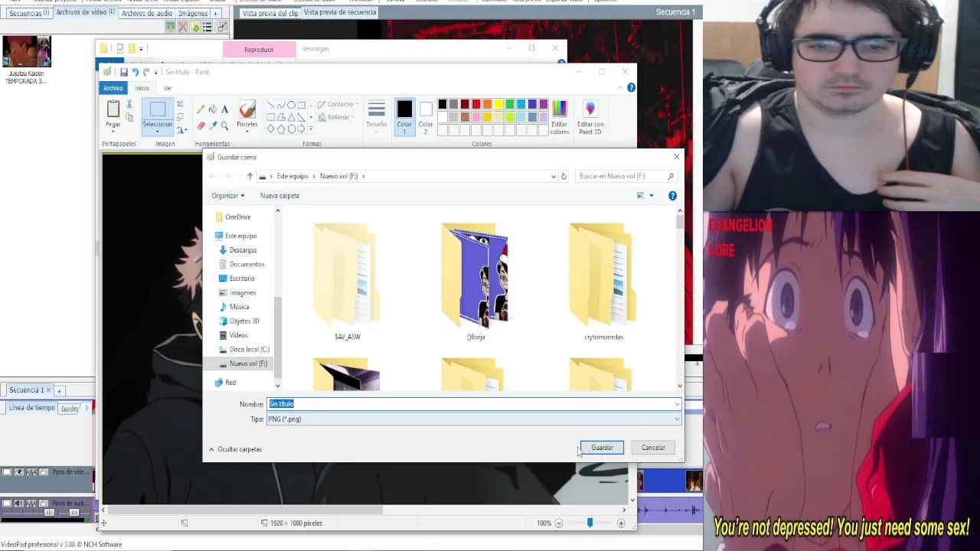Select the line shape in Formas gallery
The height and width of the screenshot is (551, 980).
[271, 105]
